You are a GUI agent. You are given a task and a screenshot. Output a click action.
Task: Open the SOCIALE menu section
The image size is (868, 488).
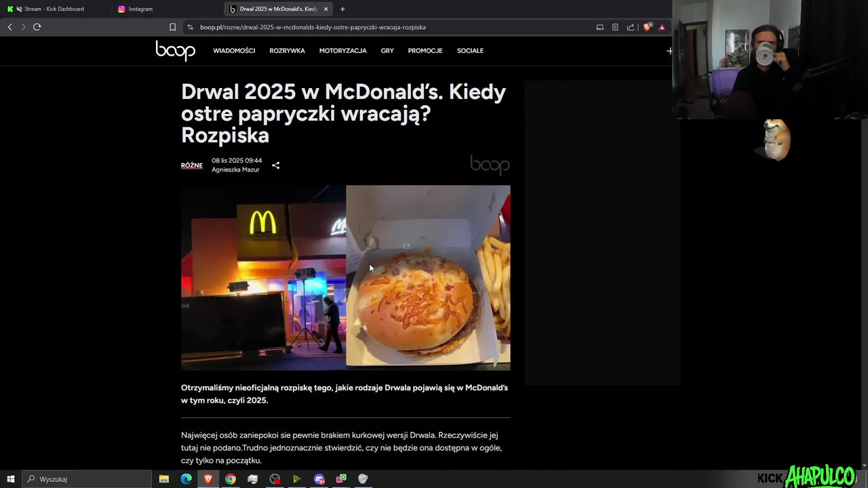(470, 51)
